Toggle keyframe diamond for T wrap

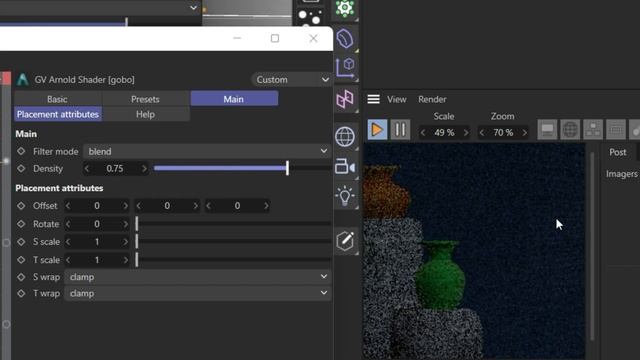(x=21, y=293)
